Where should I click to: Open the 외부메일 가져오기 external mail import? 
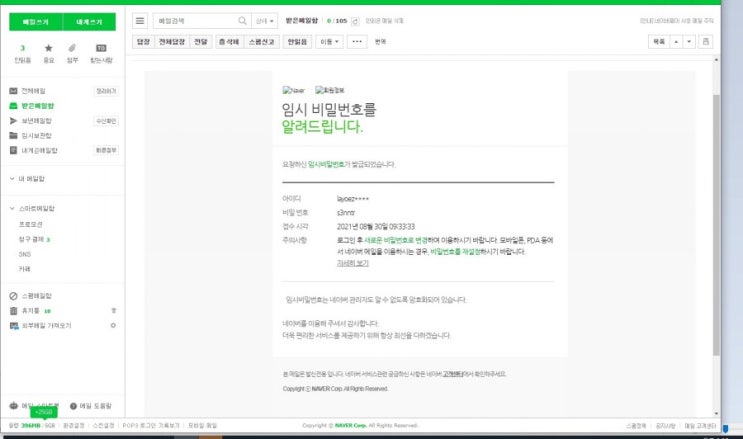(46, 326)
